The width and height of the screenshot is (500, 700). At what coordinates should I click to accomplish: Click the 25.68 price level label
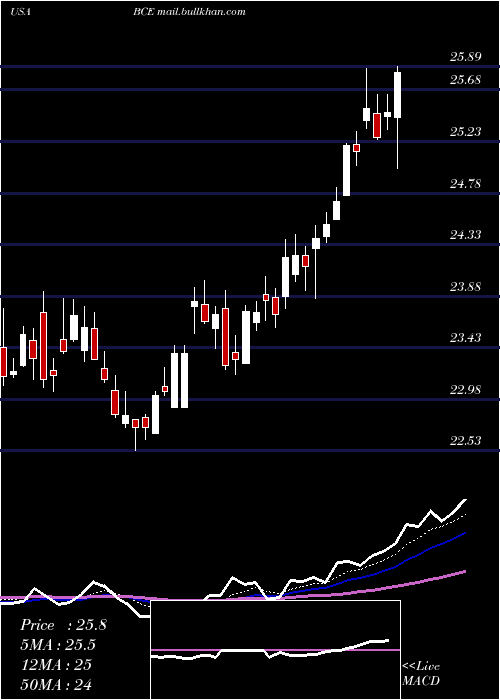tap(465, 80)
